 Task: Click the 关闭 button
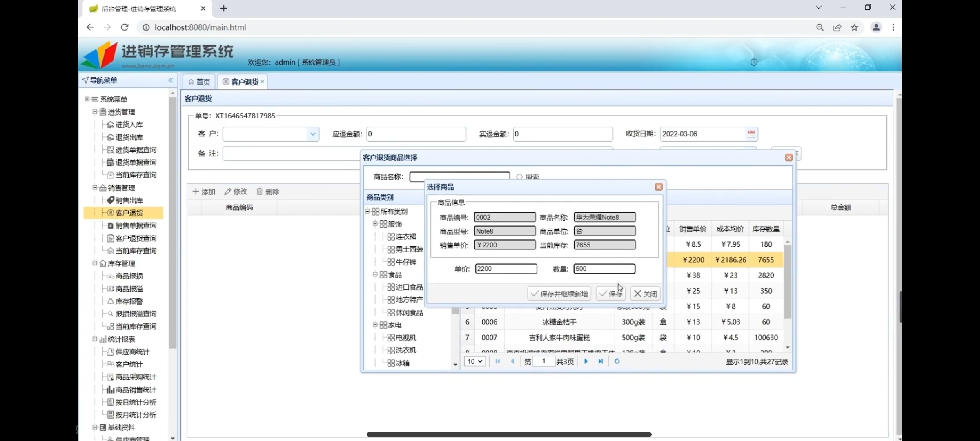tap(645, 294)
